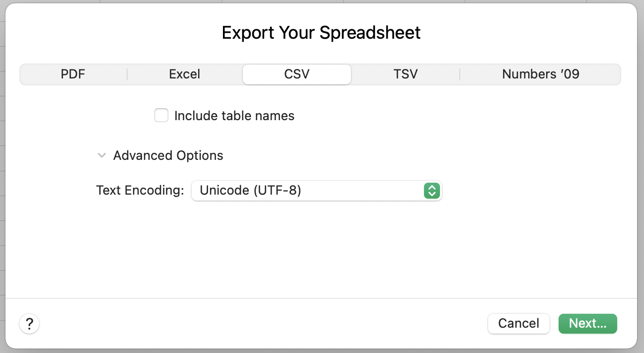Select the Excel export format
Image resolution: width=644 pixels, height=353 pixels.
click(184, 73)
